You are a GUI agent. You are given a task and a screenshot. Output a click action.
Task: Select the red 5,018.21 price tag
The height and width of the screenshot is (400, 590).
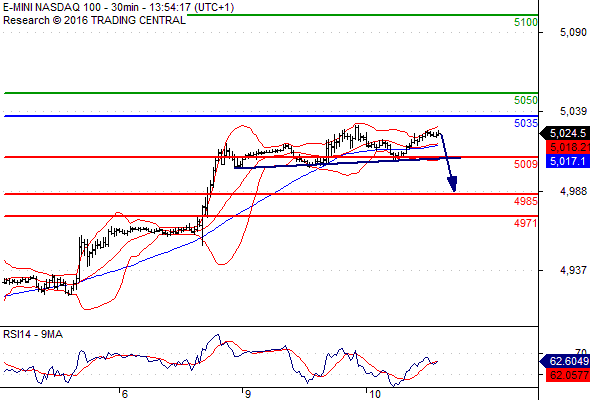pyautogui.click(x=567, y=147)
